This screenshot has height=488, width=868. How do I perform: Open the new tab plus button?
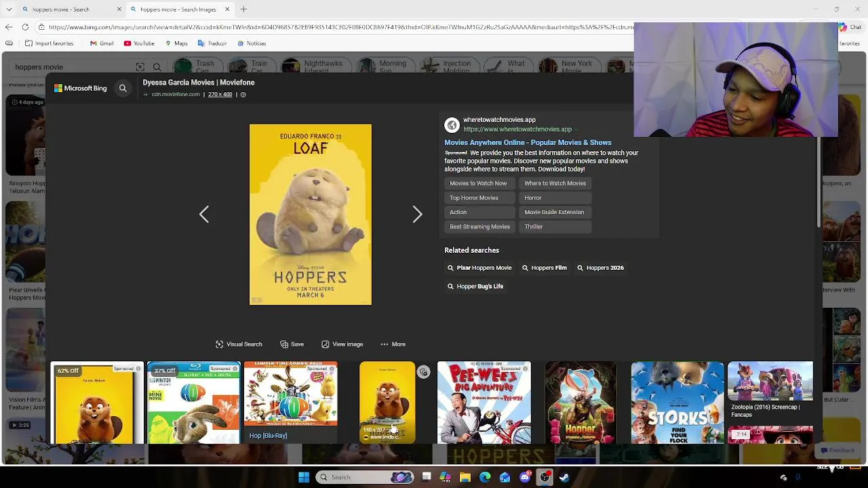[243, 9]
